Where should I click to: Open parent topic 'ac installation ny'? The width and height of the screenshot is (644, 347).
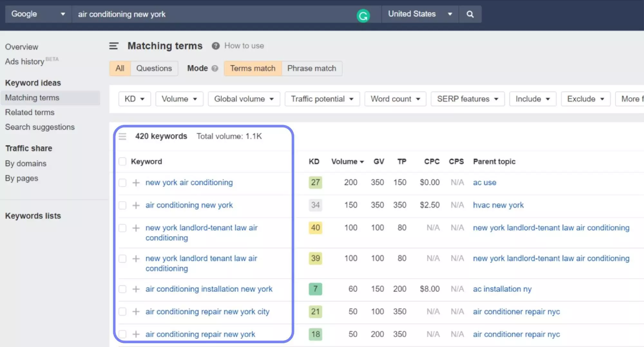point(502,289)
